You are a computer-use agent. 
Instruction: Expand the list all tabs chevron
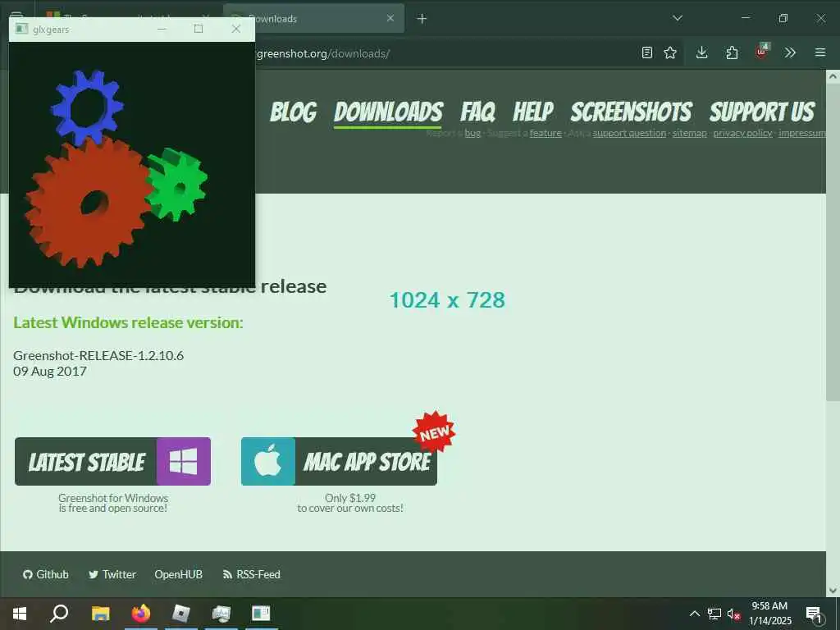[677, 18]
